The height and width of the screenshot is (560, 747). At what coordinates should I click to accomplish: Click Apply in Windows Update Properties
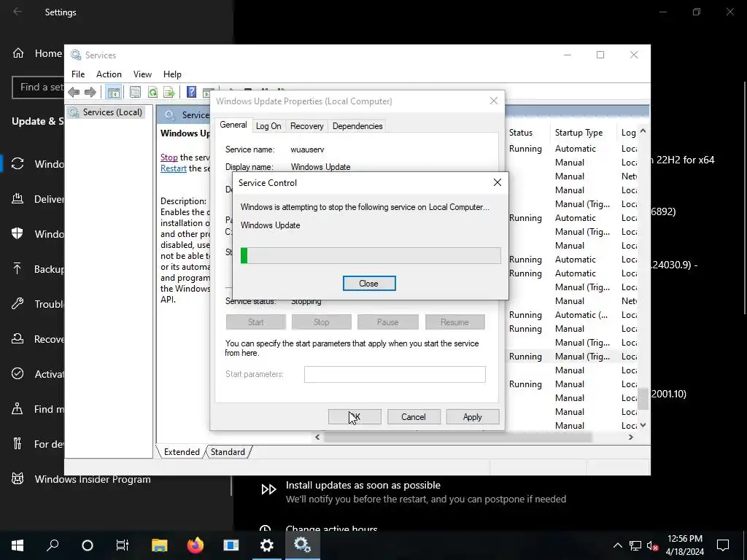[472, 416]
